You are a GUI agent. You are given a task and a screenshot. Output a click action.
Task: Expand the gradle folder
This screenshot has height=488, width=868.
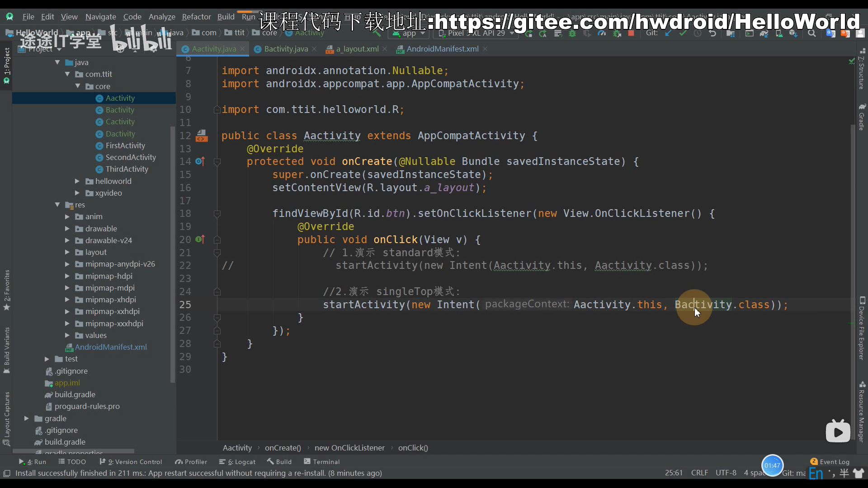pyautogui.click(x=27, y=418)
